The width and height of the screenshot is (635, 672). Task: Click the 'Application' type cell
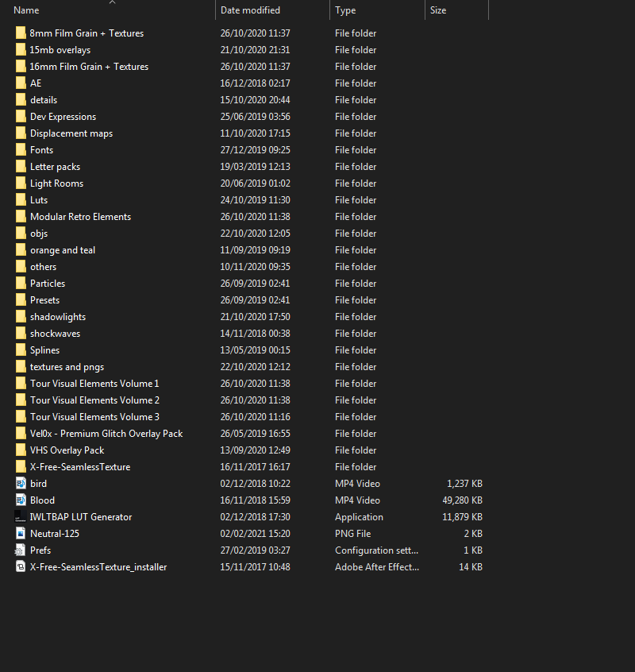point(359,517)
